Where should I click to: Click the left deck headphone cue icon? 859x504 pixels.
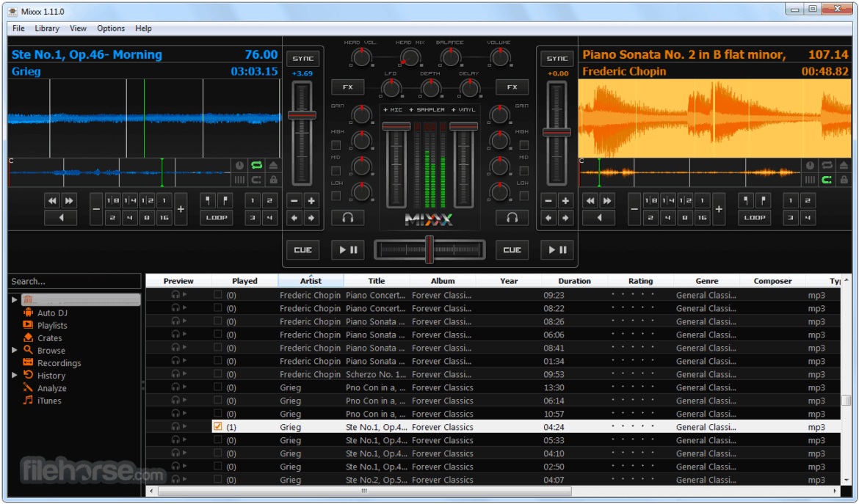pyautogui.click(x=347, y=218)
